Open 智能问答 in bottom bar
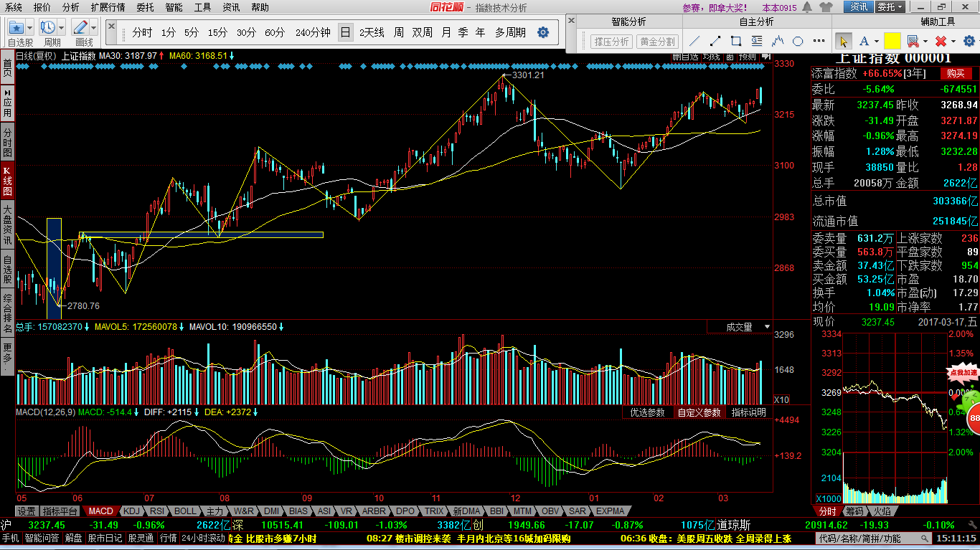Viewport: 980px width, 550px height. 42,538
